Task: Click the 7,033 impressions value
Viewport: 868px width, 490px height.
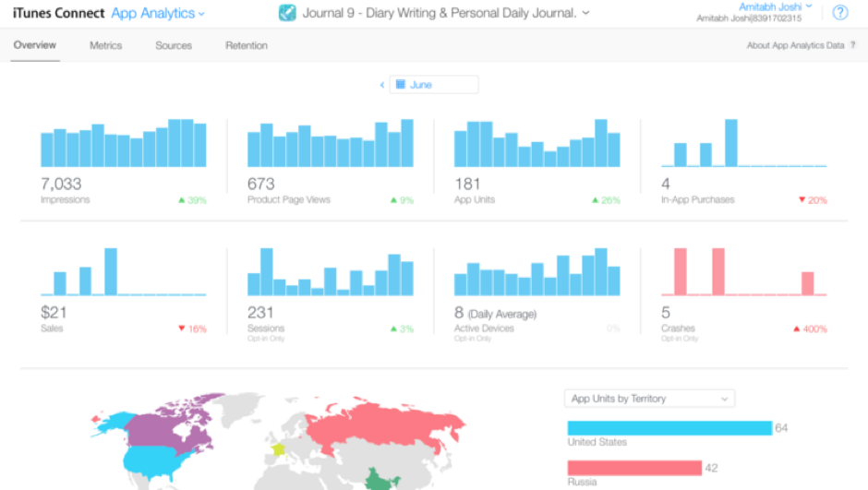Action: pos(61,184)
